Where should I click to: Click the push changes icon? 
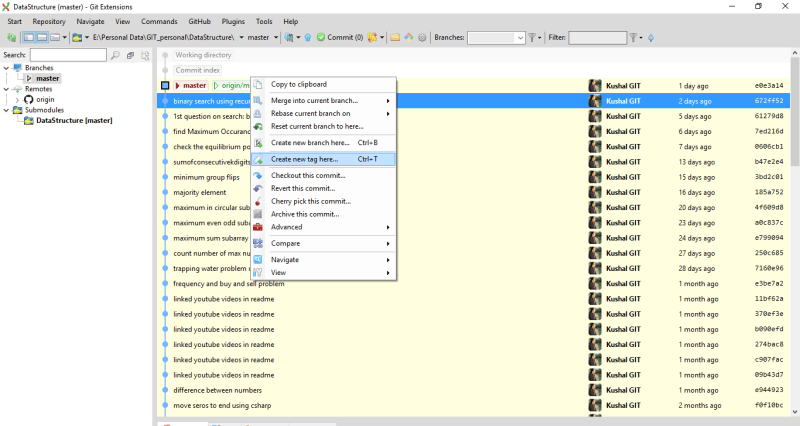pyautogui.click(x=372, y=37)
